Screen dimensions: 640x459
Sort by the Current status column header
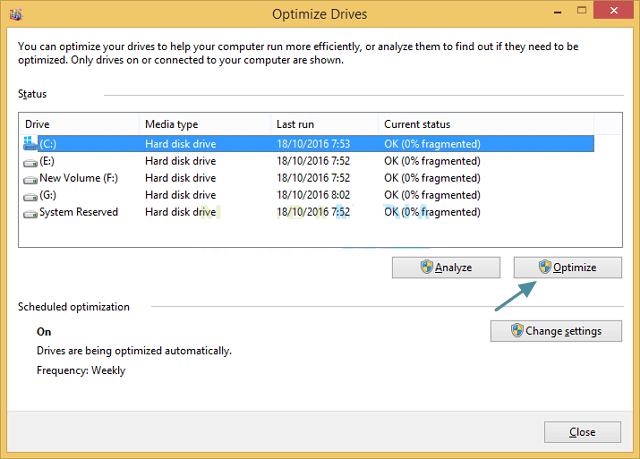486,124
